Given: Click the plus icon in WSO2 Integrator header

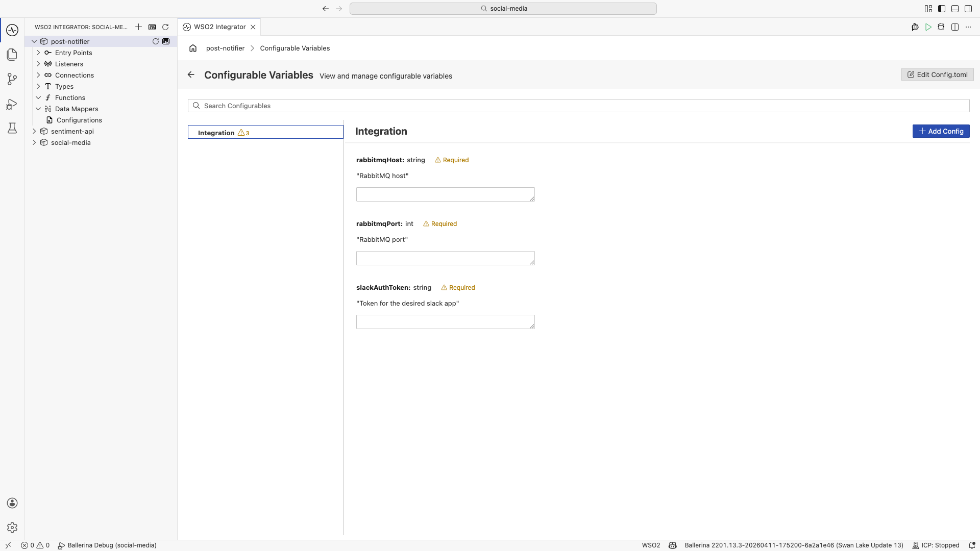Looking at the screenshot, I should 138,27.
